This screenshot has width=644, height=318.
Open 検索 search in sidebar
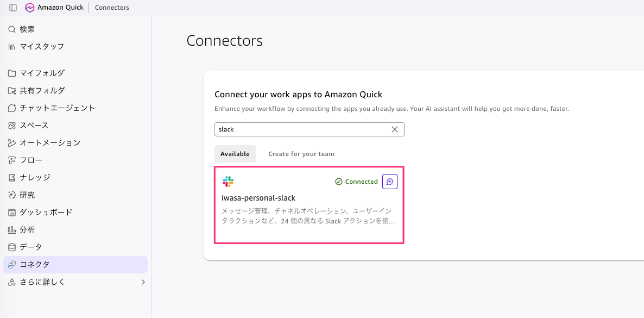coord(75,29)
